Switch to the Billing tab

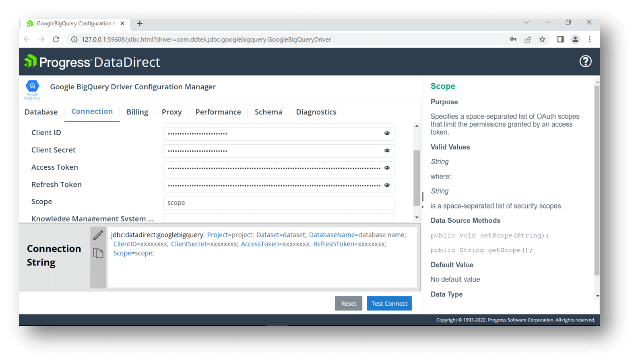tap(137, 112)
